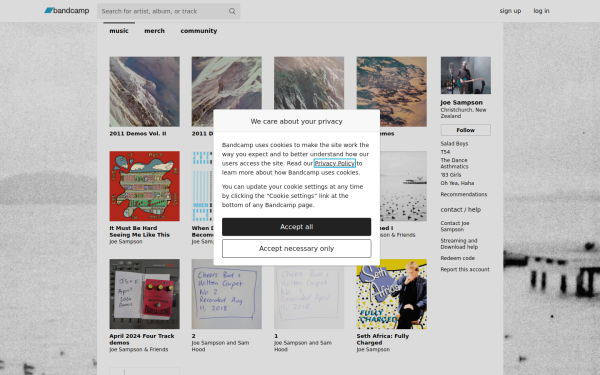
Task: Switch to the music tab
Action: pyautogui.click(x=119, y=31)
